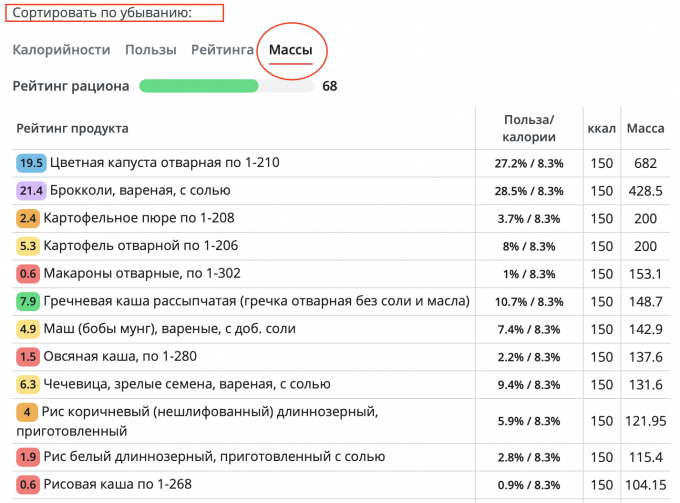Click the 1.5 red rating badge
The width and height of the screenshot is (680, 503).
tap(28, 357)
